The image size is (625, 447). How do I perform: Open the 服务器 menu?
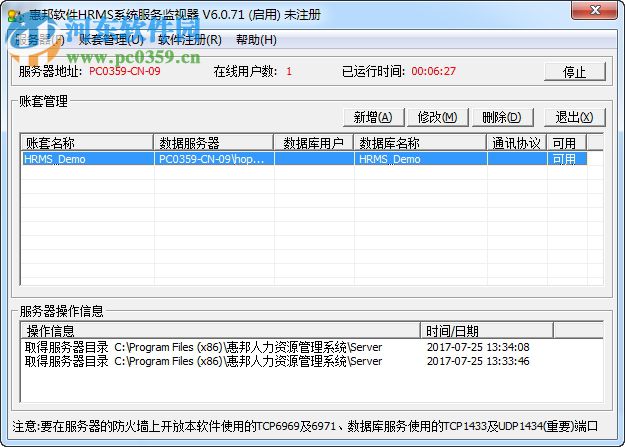pos(39,39)
